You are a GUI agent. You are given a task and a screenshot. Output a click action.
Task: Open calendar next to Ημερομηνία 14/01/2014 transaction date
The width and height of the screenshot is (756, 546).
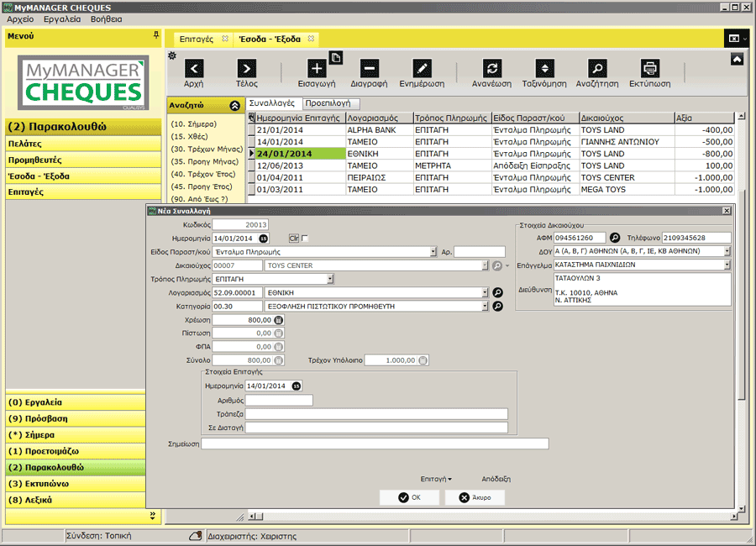click(263, 239)
